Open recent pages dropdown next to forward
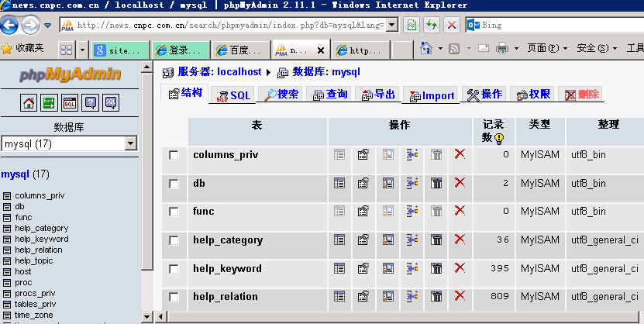The height and width of the screenshot is (324, 644). (x=47, y=26)
